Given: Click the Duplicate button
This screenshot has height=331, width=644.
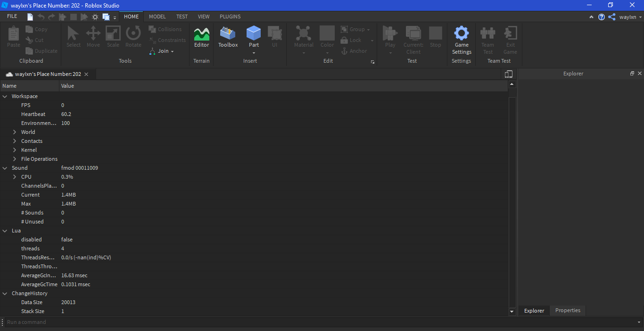Looking at the screenshot, I should pyautogui.click(x=41, y=51).
